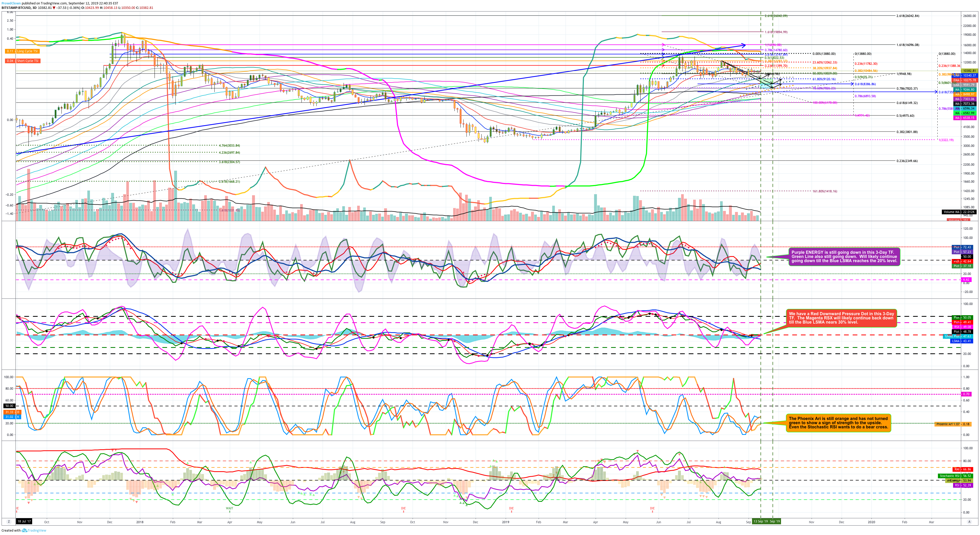Viewport: 980px width, 535px height.
Task: Click the 0.786(7820.37) Fibonacci level label
Action: click(907, 89)
